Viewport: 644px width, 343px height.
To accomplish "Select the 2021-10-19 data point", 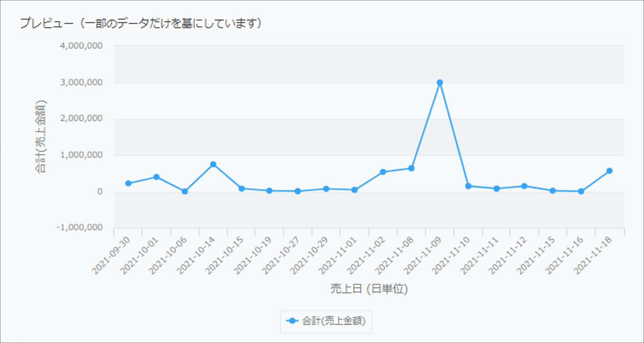I will click(269, 191).
